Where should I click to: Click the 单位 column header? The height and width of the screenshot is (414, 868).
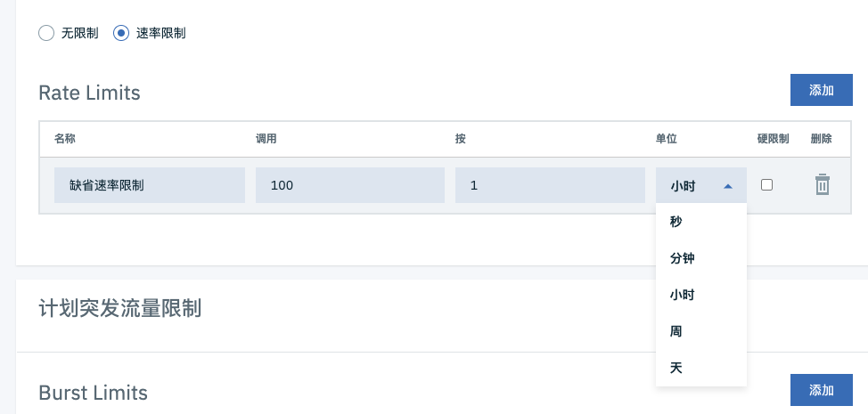667,139
